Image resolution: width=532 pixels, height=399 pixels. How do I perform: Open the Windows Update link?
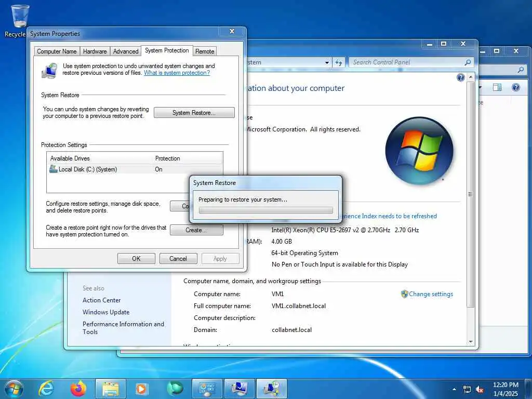tap(106, 312)
